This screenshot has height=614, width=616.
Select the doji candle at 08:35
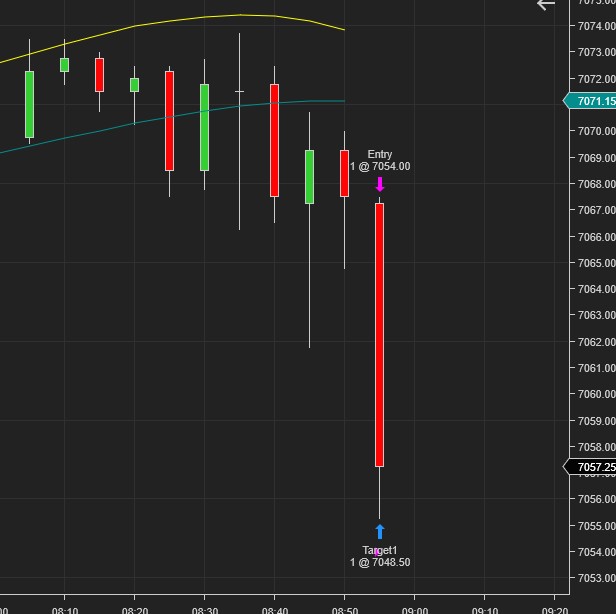[239, 92]
